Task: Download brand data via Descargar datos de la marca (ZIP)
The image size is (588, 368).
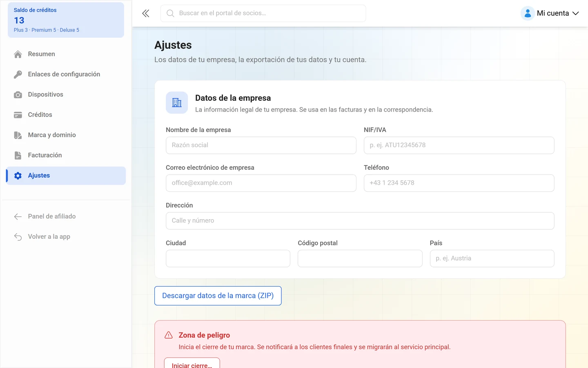Action: (x=218, y=296)
